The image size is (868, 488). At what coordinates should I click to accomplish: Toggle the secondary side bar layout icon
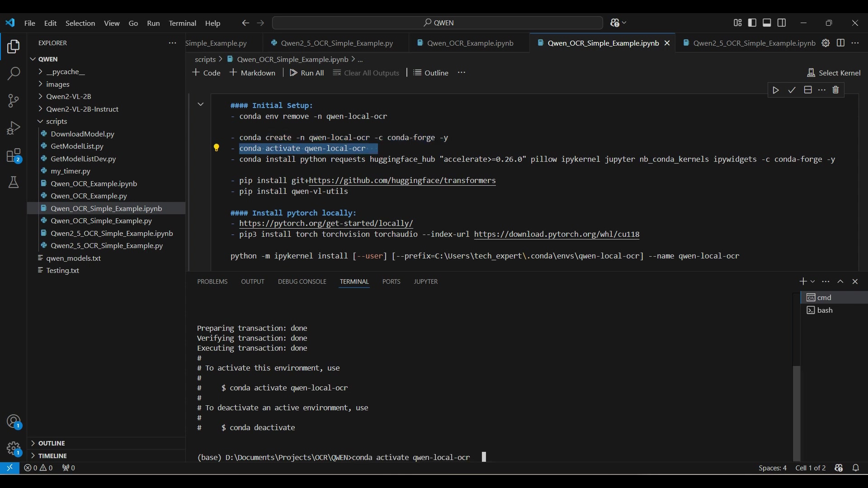[782, 23]
